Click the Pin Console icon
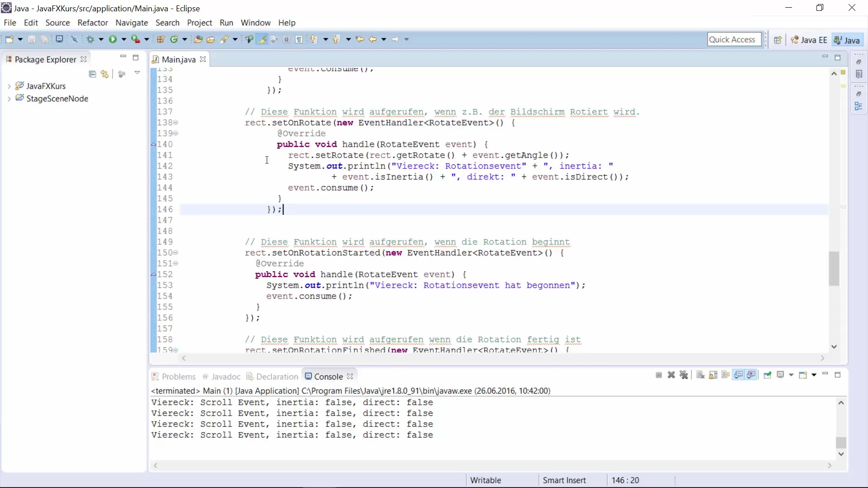The image size is (868, 488). point(767,375)
